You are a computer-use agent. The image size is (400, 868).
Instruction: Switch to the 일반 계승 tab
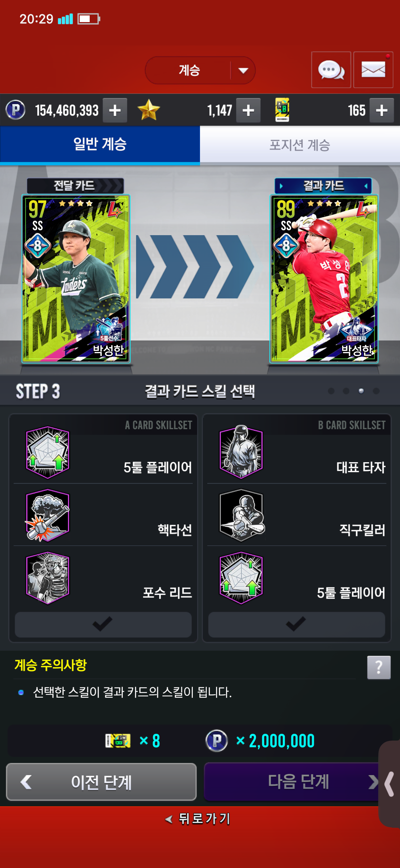(x=100, y=145)
